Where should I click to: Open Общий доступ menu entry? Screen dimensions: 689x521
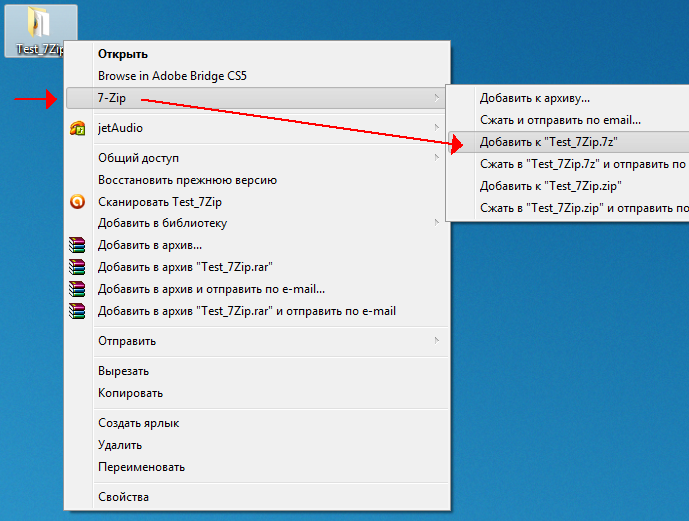click(257, 158)
